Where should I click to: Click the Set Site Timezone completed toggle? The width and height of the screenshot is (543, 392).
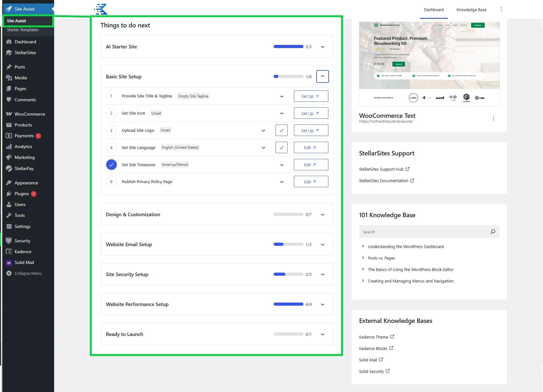point(111,165)
